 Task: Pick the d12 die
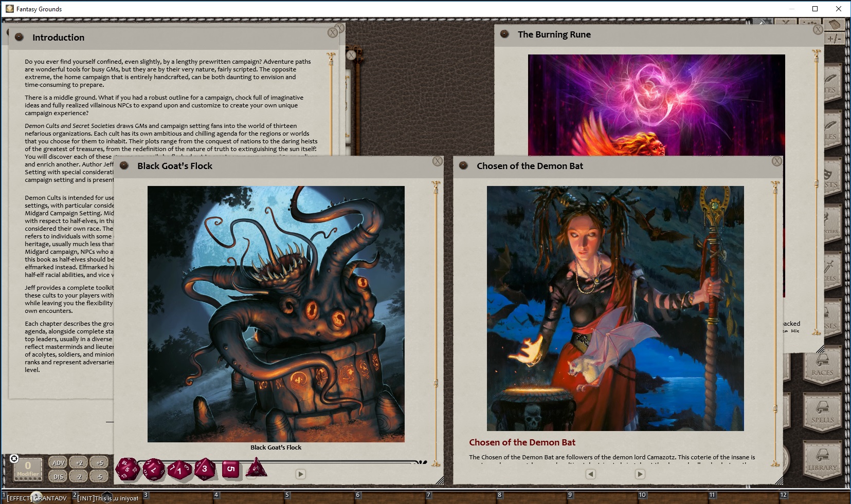click(x=153, y=469)
